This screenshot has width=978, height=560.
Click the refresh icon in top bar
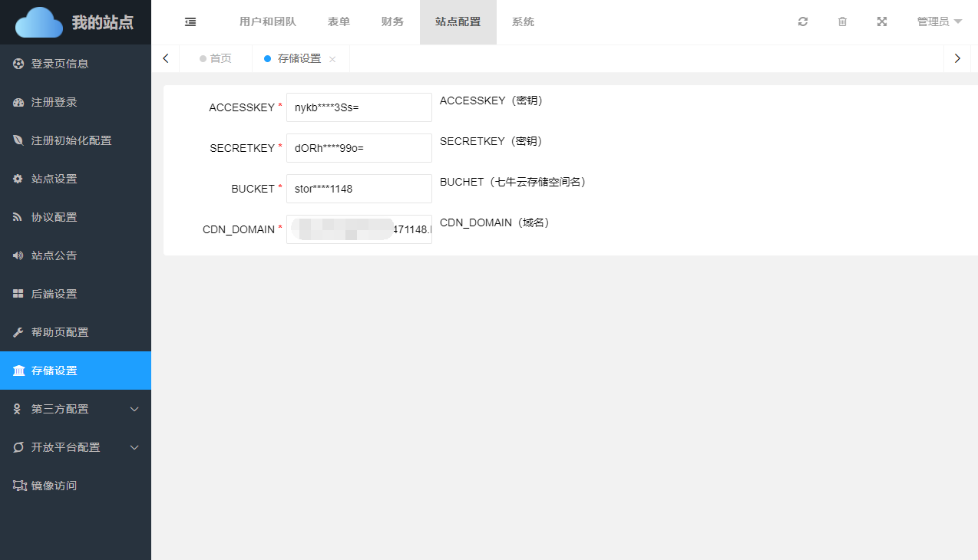click(803, 22)
